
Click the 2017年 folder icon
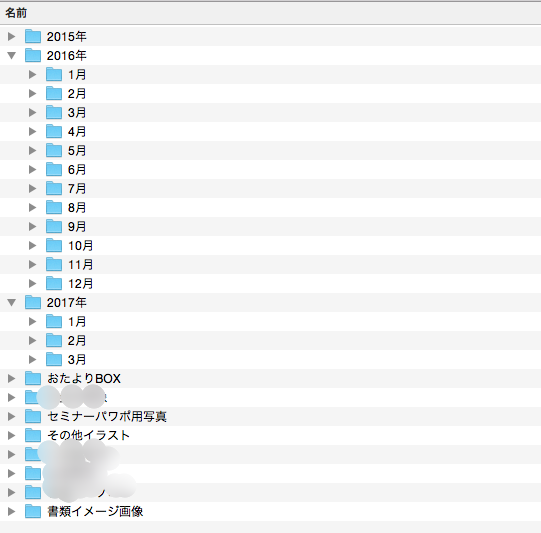[x=33, y=302]
